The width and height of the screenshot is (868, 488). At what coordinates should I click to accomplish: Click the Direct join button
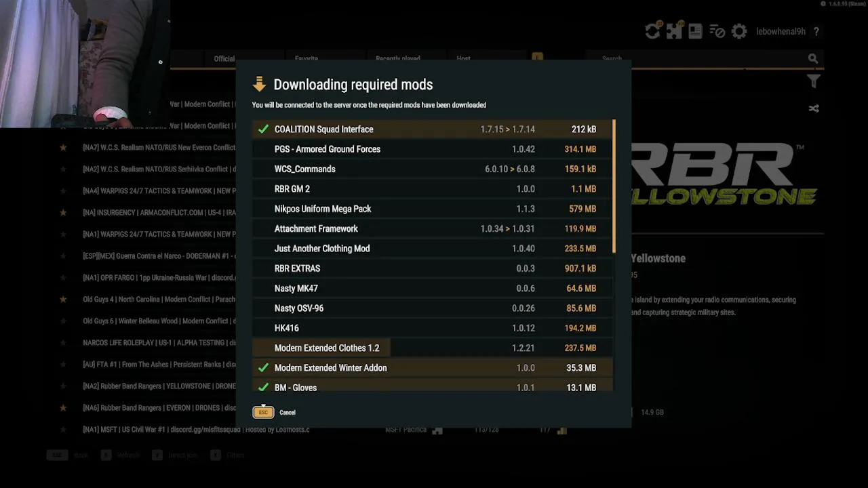[x=175, y=455]
